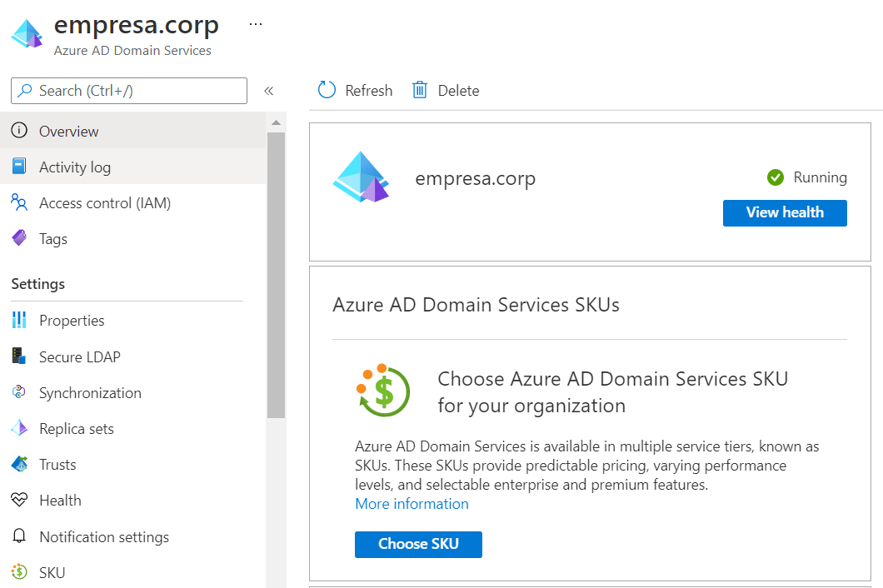Click the Synchronization icon
The image size is (883, 588).
[19, 392]
